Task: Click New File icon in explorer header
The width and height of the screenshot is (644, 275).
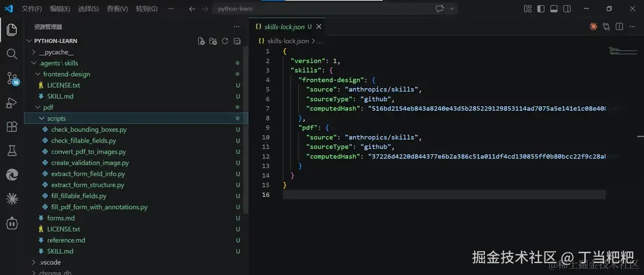Action: 201,41
